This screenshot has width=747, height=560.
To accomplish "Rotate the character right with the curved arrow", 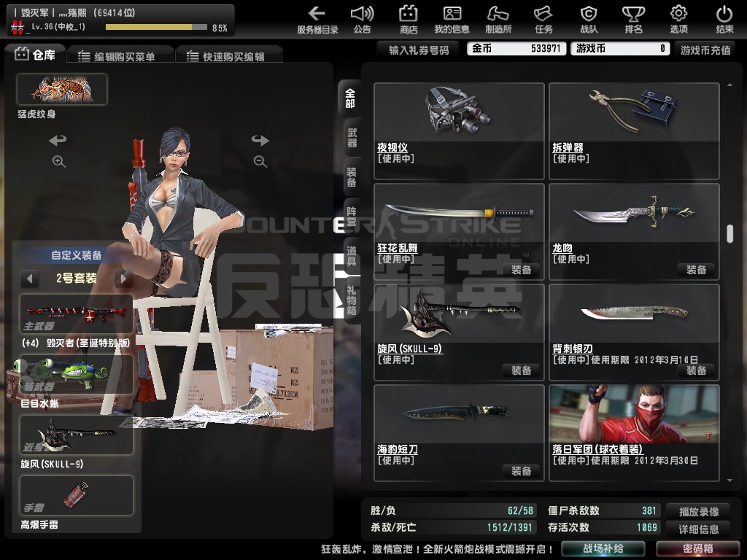I will click(x=260, y=140).
